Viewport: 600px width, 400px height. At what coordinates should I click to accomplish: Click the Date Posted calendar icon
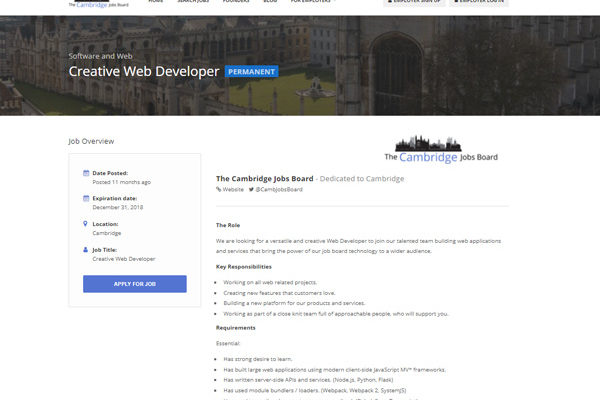[86, 173]
